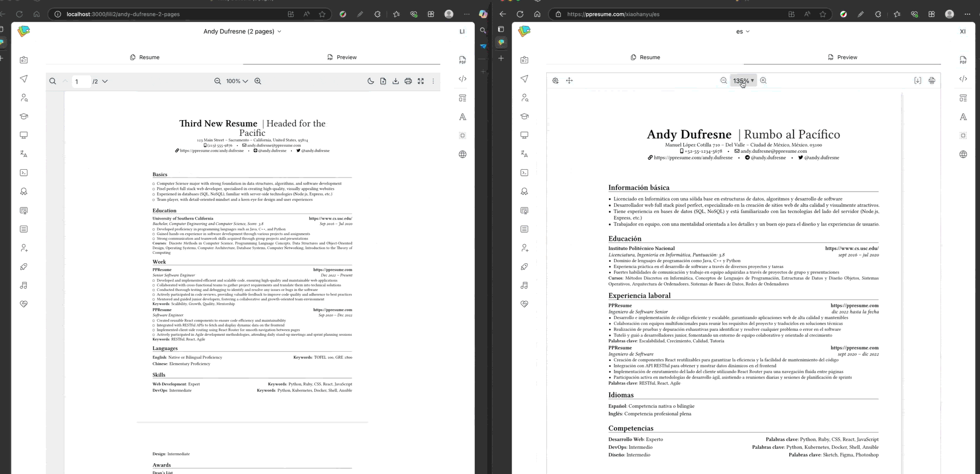980x474 pixels.
Task: Open file icon in left PDF viewer toolbar
Action: [x=383, y=81]
